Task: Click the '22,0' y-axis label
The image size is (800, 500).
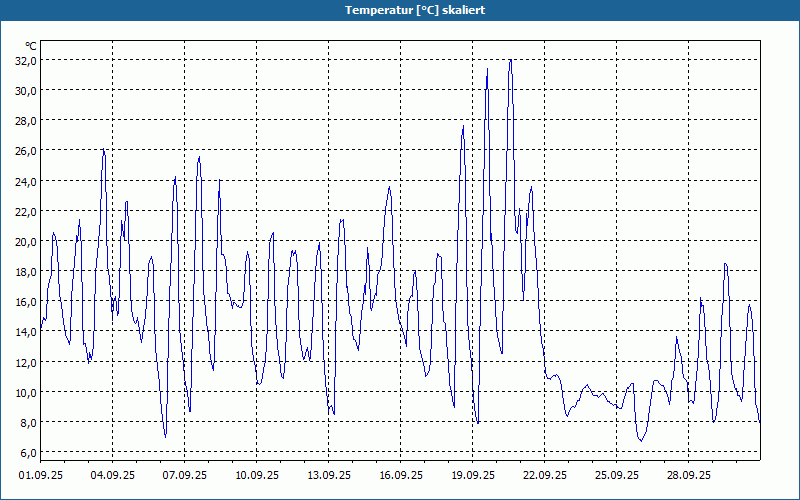Action: click(x=26, y=211)
